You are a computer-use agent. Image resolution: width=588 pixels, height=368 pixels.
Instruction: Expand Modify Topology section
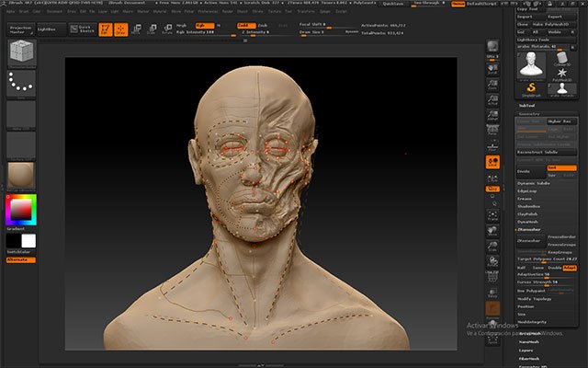pyautogui.click(x=534, y=299)
